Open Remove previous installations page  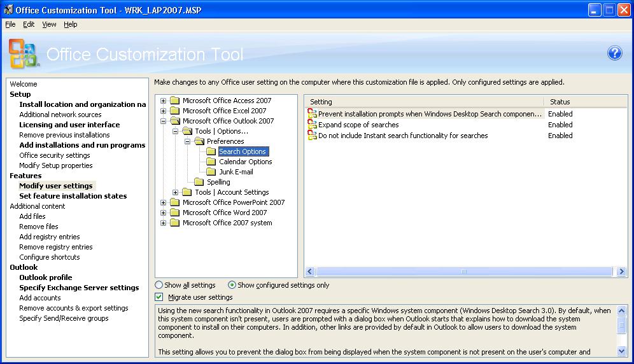64,135
